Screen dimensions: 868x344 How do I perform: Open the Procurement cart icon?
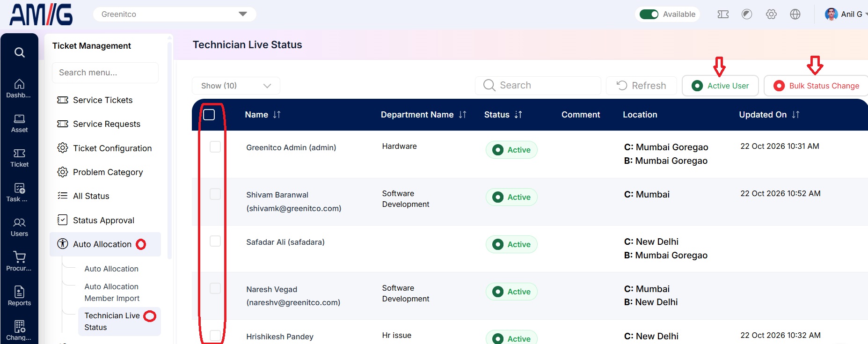coord(19,262)
